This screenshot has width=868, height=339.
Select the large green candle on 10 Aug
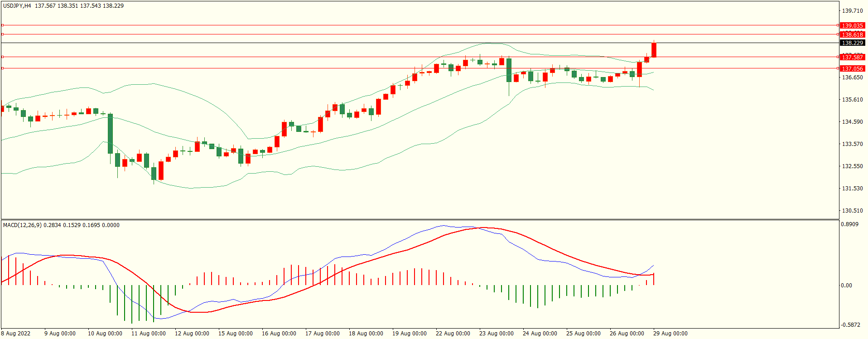110,134
